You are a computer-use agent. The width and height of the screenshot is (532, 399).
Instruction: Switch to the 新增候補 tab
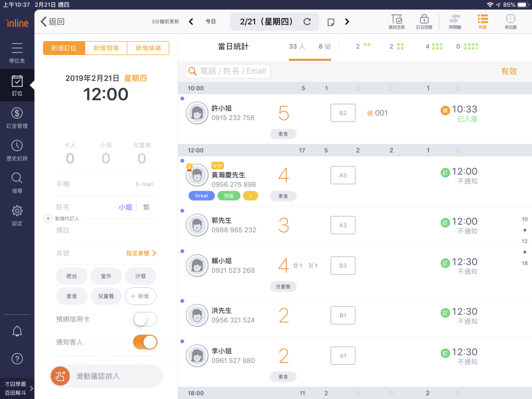[148, 48]
